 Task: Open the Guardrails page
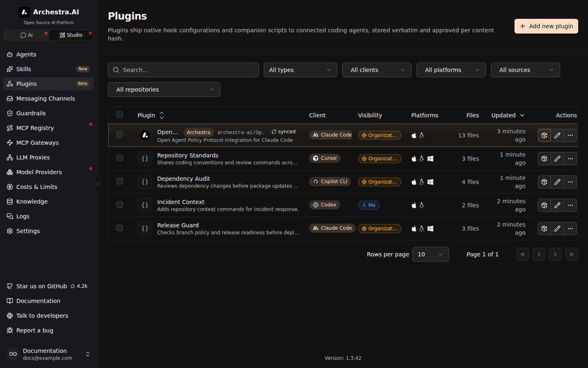pyautogui.click(x=48, y=113)
